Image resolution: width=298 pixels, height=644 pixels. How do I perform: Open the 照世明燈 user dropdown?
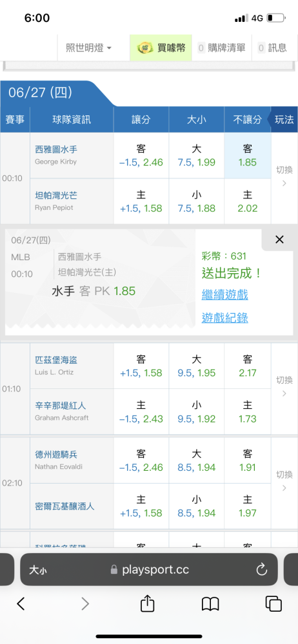click(x=88, y=48)
